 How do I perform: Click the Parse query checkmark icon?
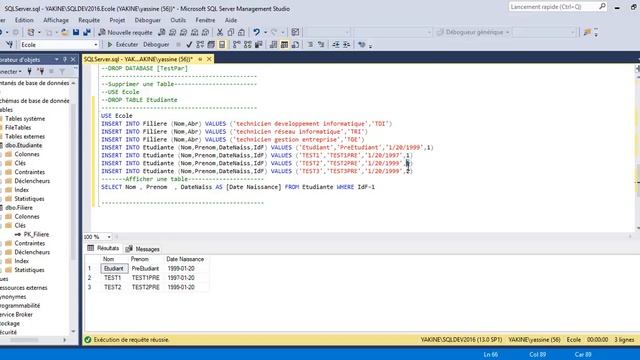click(189, 44)
